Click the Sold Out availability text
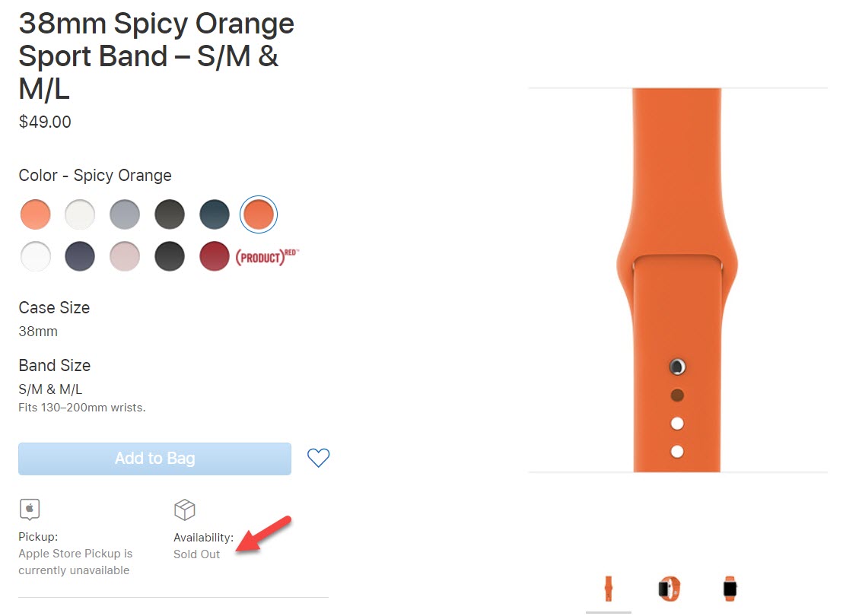Viewport: 862px width, 616px height. click(196, 554)
